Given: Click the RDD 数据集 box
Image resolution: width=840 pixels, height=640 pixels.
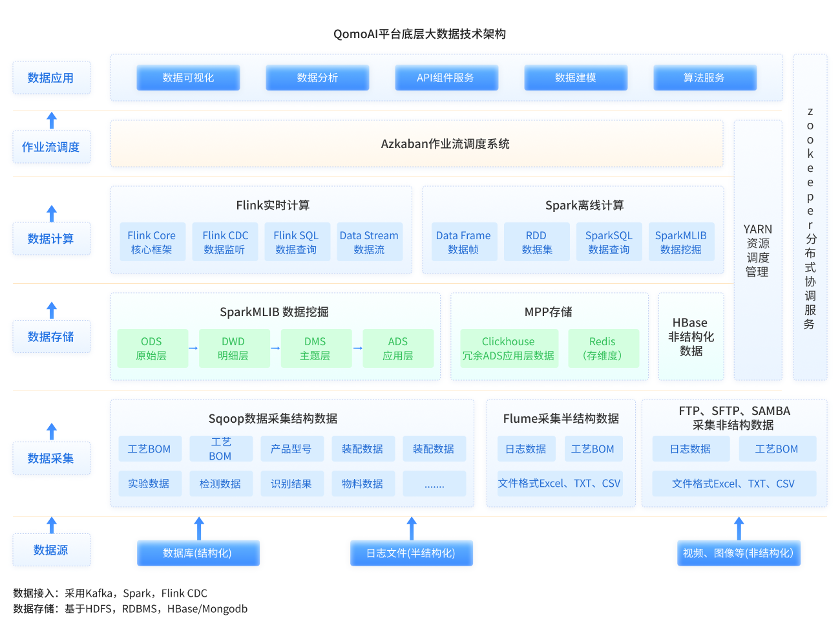Looking at the screenshot, I should click(x=537, y=242).
